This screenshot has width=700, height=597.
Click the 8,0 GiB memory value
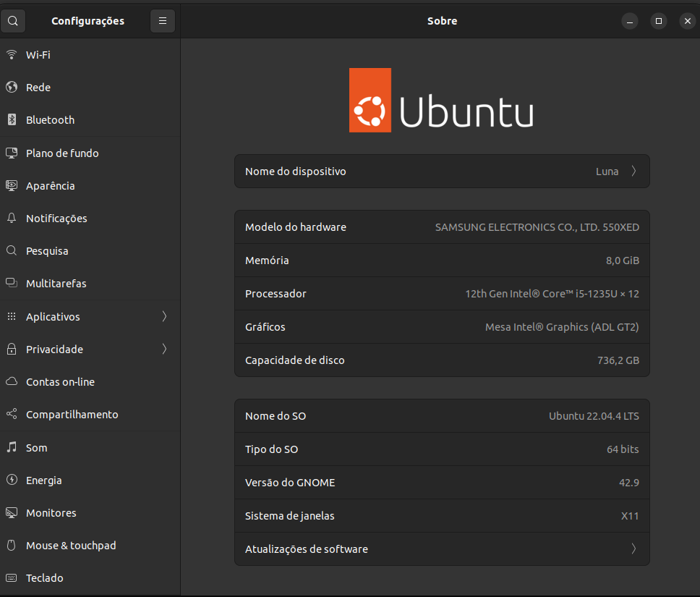623,260
